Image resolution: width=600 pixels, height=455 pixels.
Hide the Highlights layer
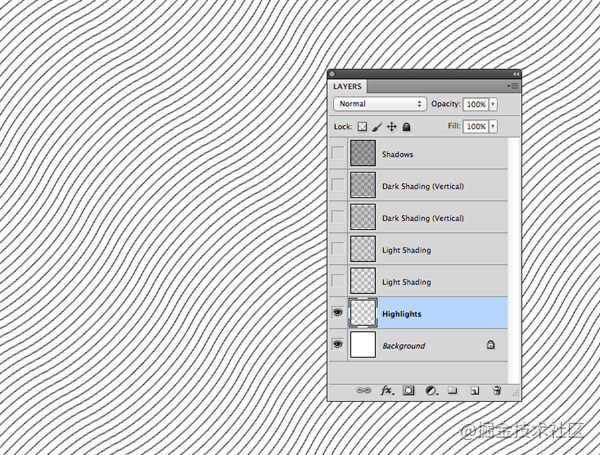(x=338, y=313)
